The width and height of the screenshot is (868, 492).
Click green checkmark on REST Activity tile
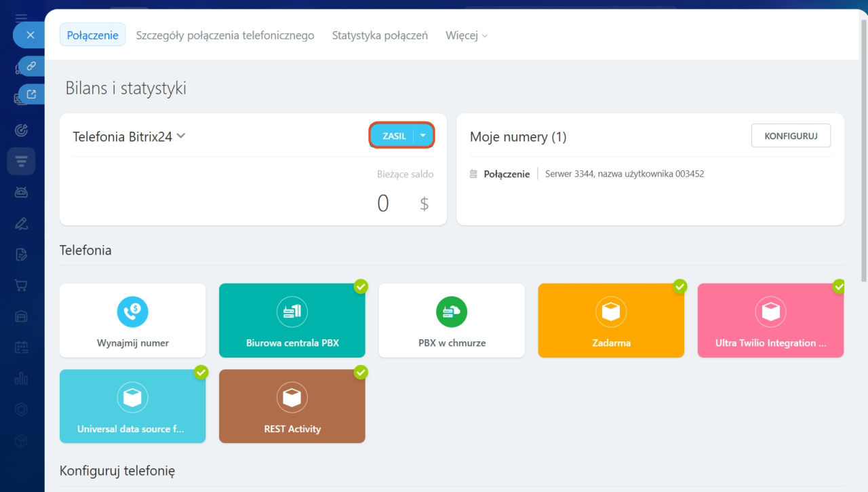[361, 373]
